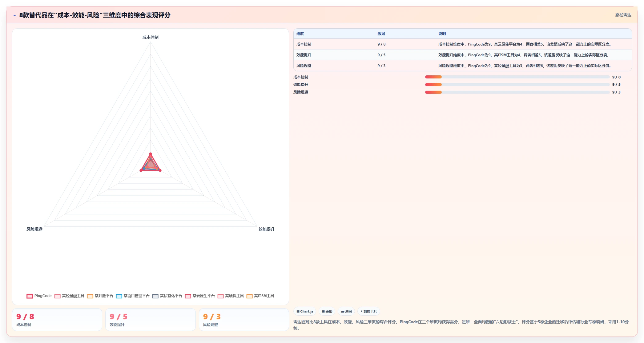Click the 进度 tag chip
Image resolution: width=644 pixels, height=343 pixels.
346,311
